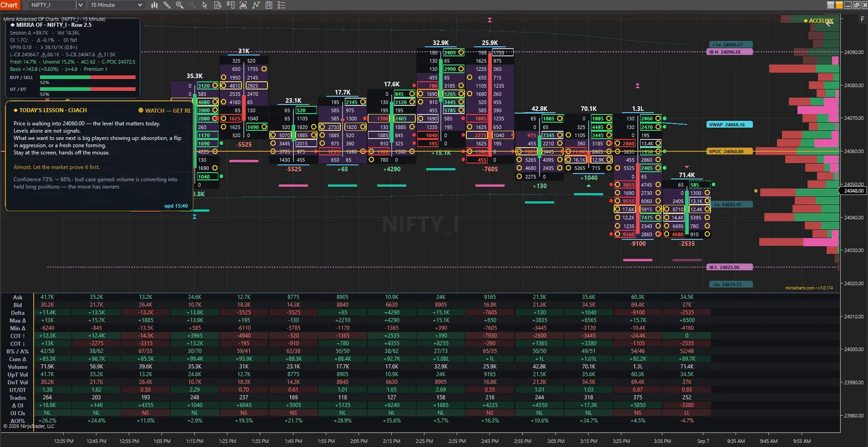
Task: Click the zoom in magnifier icon
Action: [x=179, y=5]
